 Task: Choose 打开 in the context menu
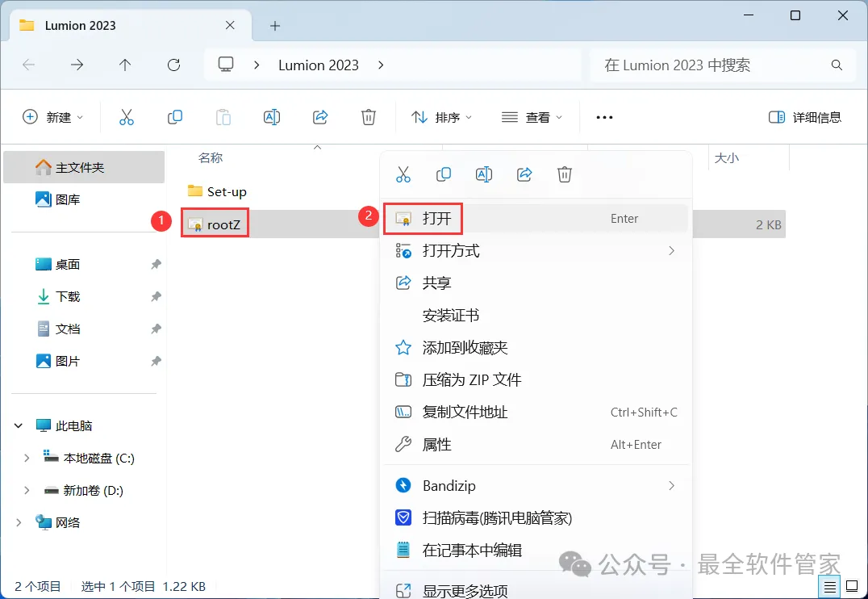tap(536, 218)
